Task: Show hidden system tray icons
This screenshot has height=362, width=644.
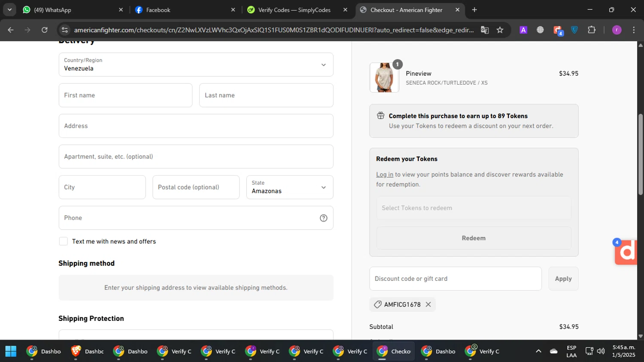Action: (x=538, y=351)
